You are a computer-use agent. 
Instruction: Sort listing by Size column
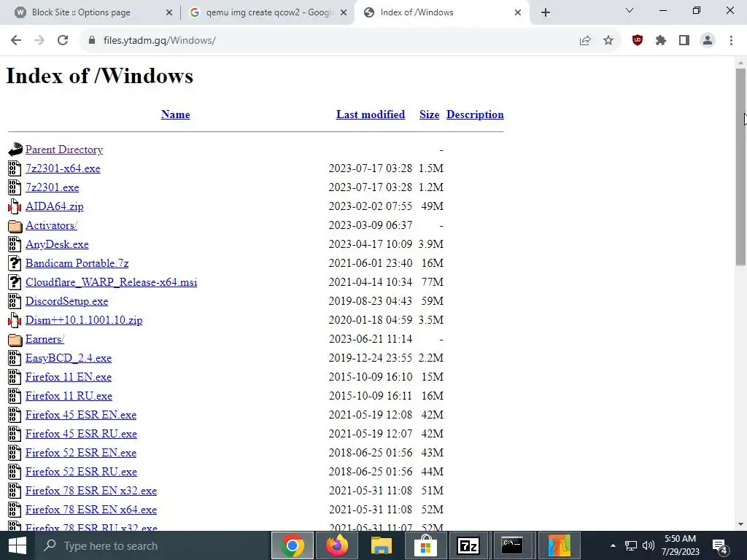click(x=429, y=114)
